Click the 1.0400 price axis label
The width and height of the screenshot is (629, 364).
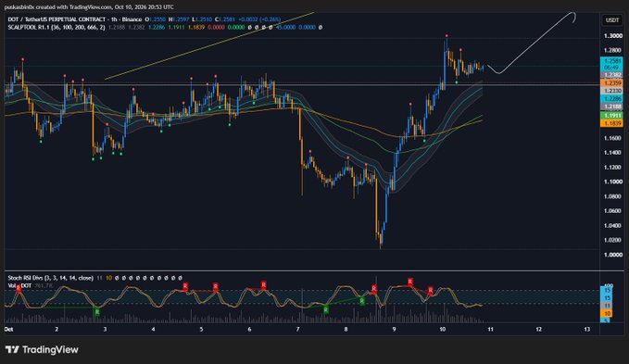coord(612,226)
